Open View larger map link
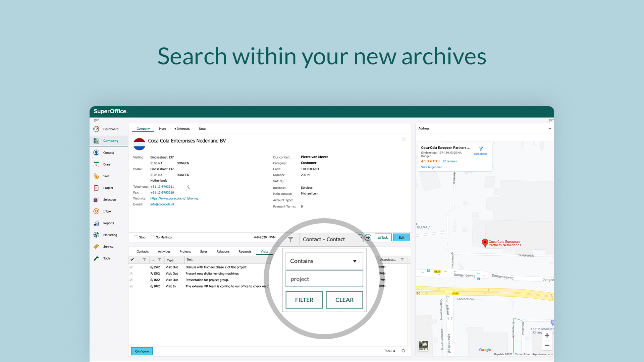Viewport: 644px width, 362px height. (x=432, y=167)
